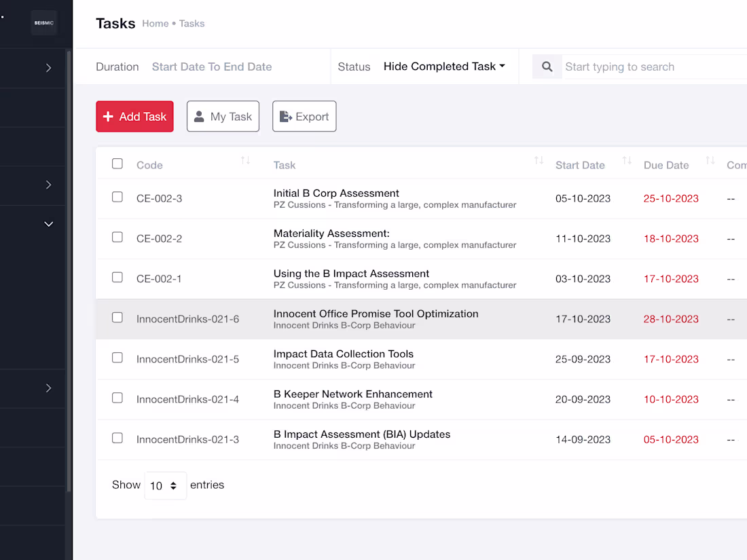Click the plus icon on Add Task
Image resolution: width=747 pixels, height=560 pixels.
pyautogui.click(x=109, y=116)
